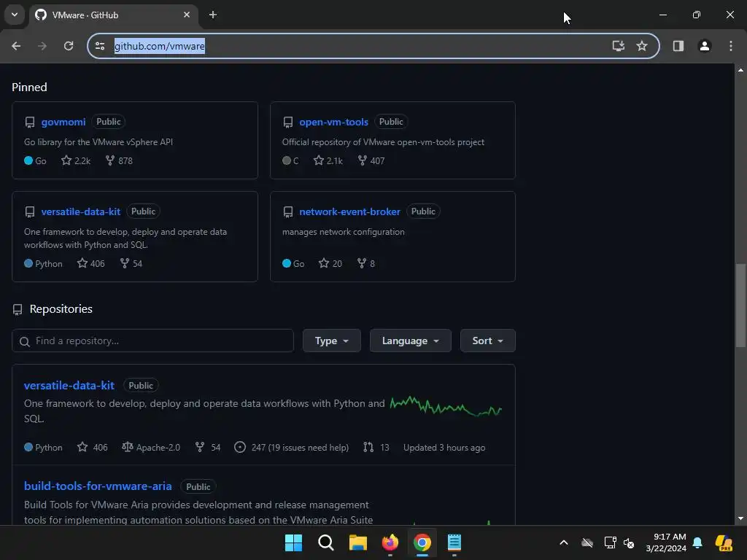View open-vm-tools 407 forks
The image size is (747, 560).
[371, 161]
